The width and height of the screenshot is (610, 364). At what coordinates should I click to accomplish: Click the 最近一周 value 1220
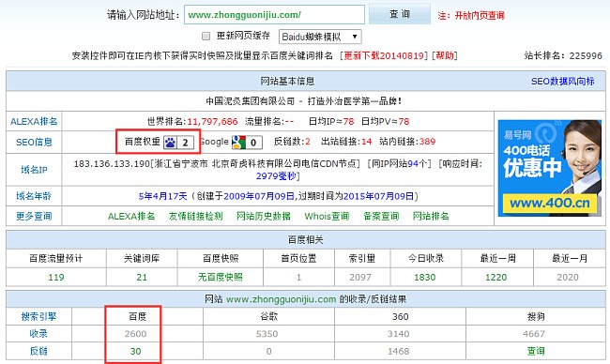(496, 278)
